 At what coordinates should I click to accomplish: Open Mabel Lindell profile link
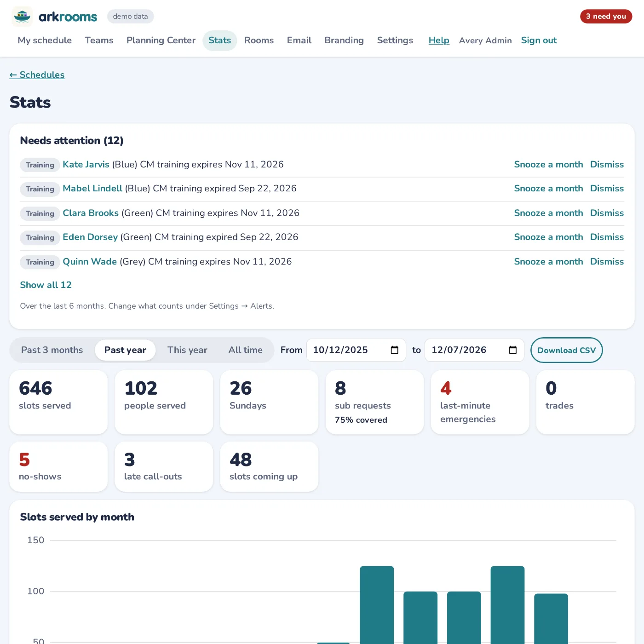click(x=92, y=189)
